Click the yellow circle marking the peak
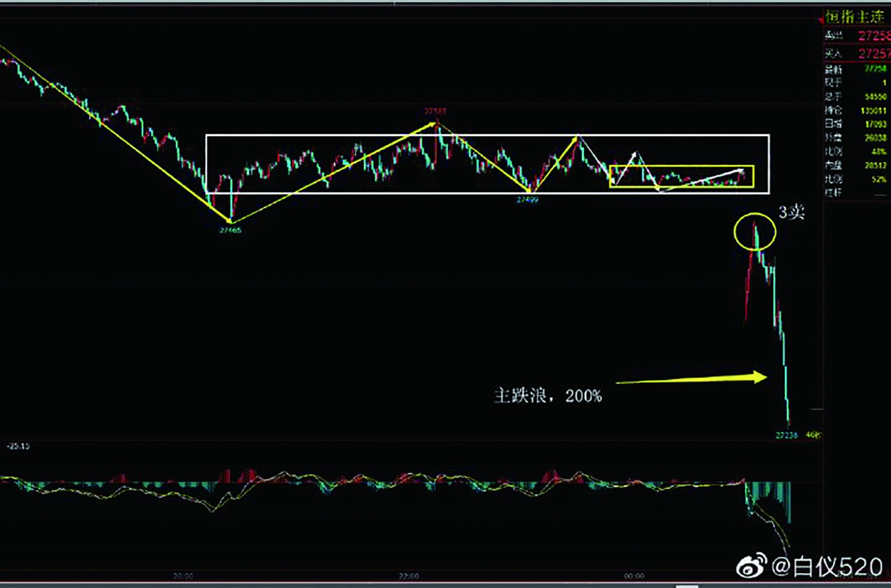This screenshot has height=588, width=891. point(754,232)
